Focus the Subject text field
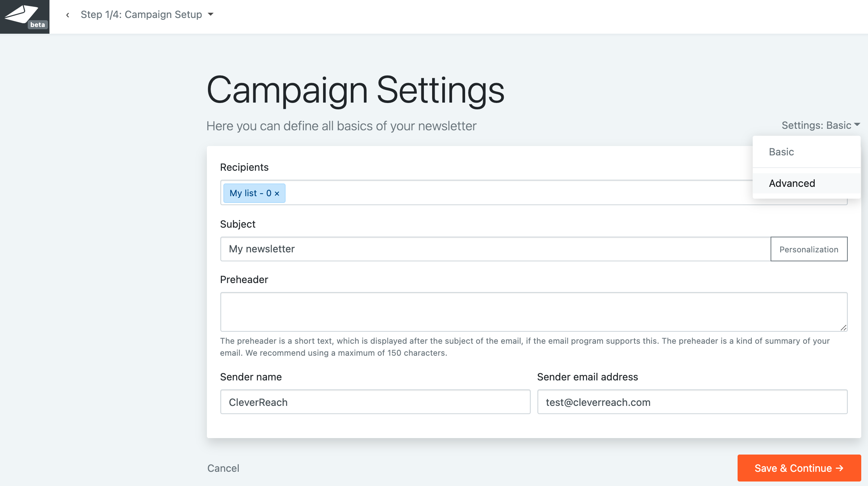Screen dimensions: 868x486 pos(495,249)
